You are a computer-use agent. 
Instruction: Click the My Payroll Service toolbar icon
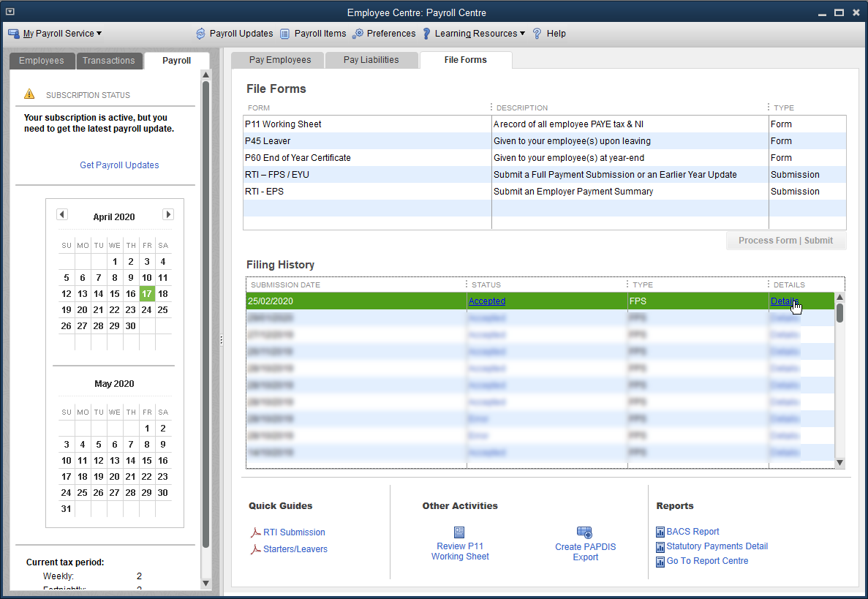click(14, 34)
